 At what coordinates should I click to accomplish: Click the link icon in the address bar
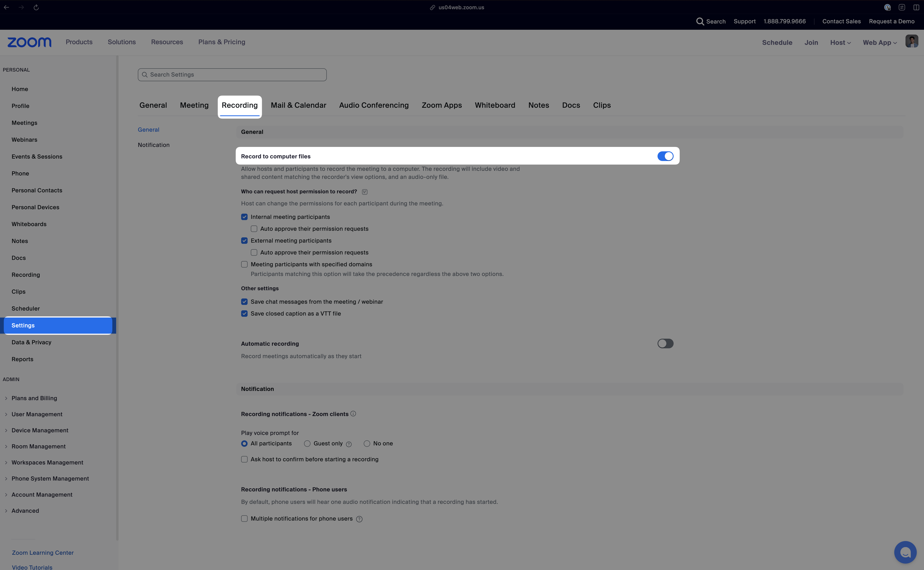[433, 8]
